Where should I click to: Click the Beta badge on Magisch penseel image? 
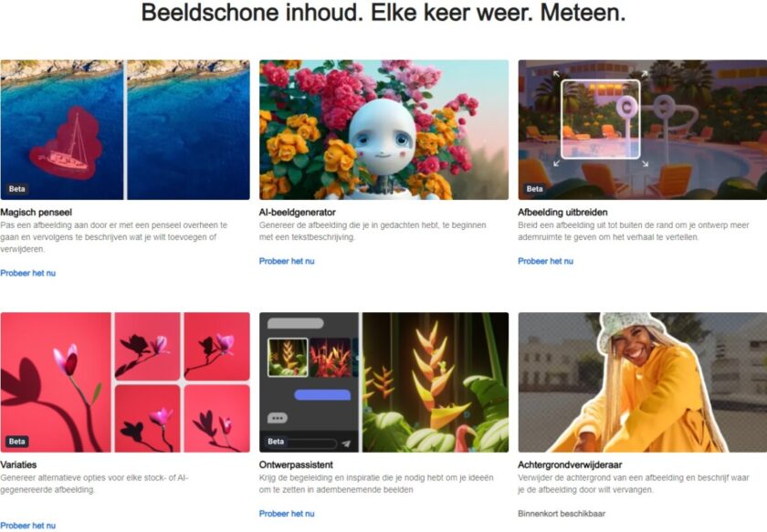(17, 189)
